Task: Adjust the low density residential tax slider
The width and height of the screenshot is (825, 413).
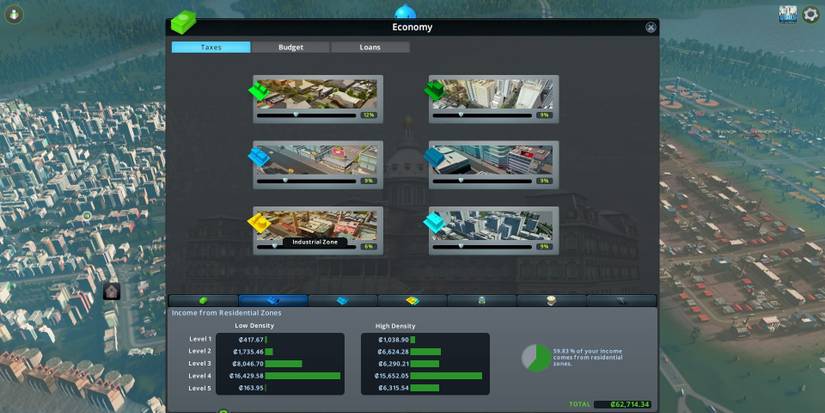Action: pos(307,115)
